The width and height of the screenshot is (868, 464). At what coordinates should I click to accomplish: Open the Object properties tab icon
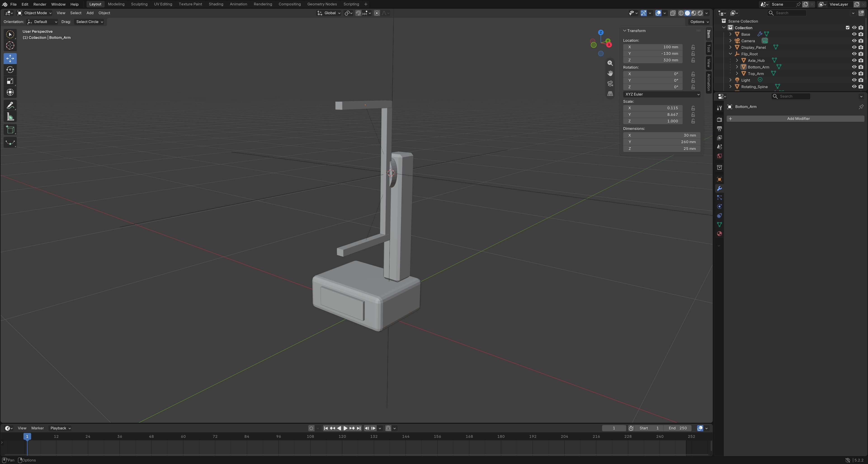tap(719, 179)
